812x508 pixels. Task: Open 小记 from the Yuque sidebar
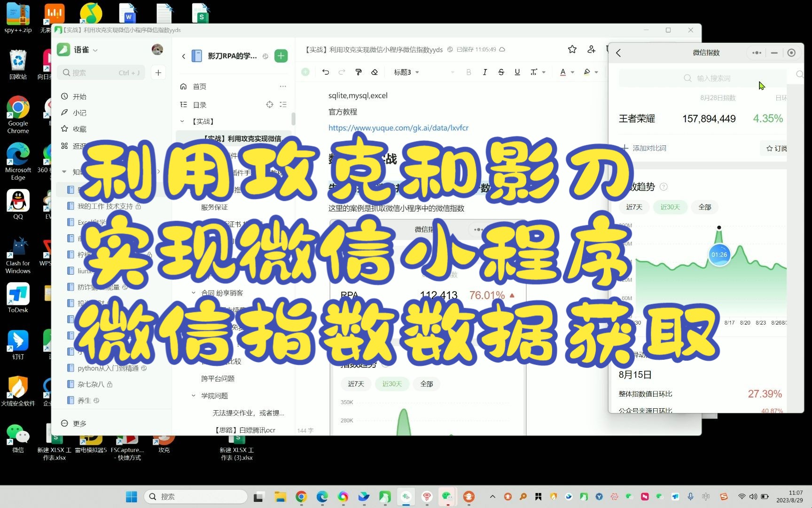click(80, 112)
